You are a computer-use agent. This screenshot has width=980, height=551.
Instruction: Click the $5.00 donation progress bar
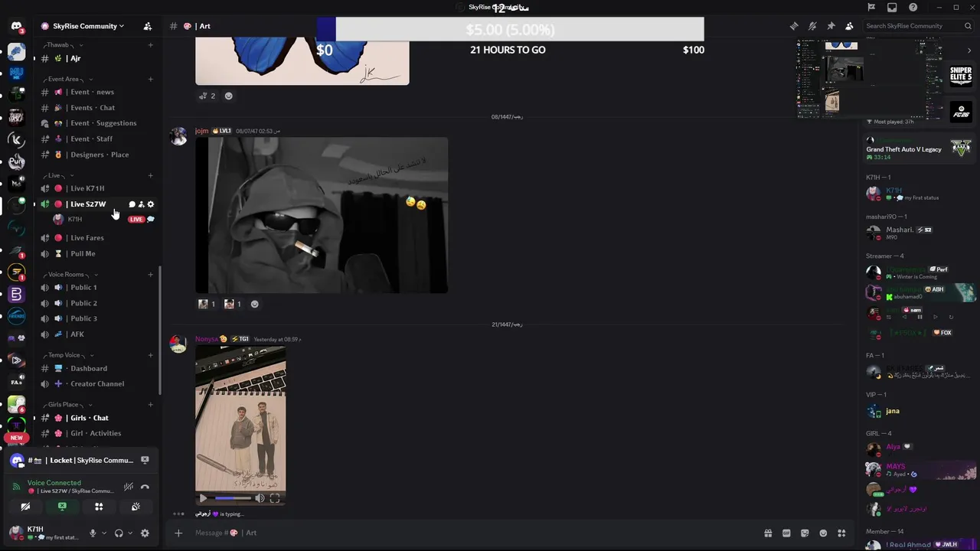pos(510,30)
